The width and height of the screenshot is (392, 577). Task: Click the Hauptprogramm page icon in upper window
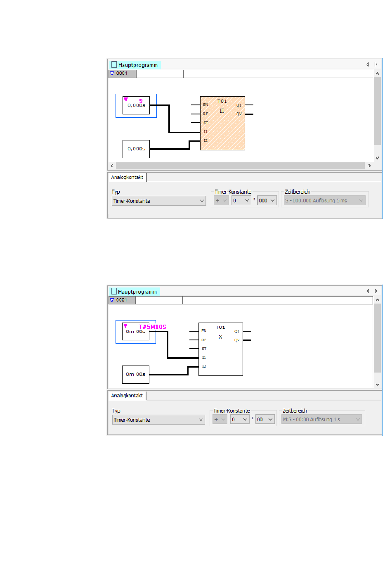click(x=114, y=65)
